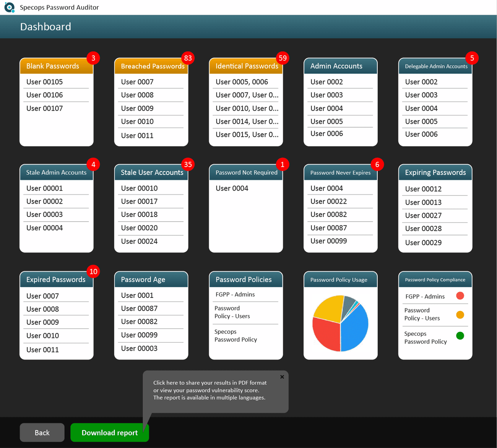Click the Password Never Expires 6 badge

pyautogui.click(x=377, y=165)
